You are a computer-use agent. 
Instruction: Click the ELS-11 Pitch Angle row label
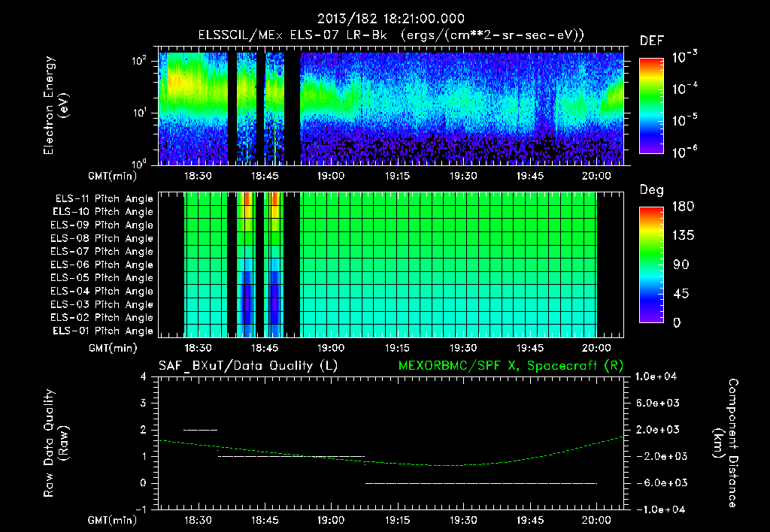[104, 199]
